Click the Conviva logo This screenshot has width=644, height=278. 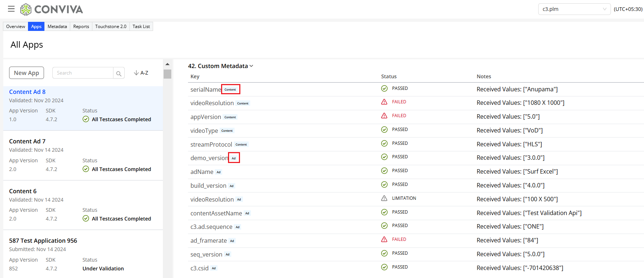click(52, 9)
